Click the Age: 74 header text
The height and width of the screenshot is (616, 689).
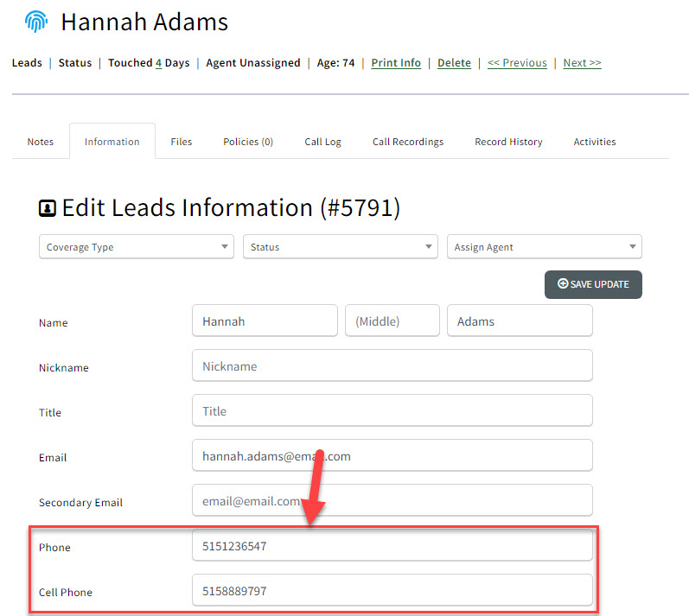335,63
